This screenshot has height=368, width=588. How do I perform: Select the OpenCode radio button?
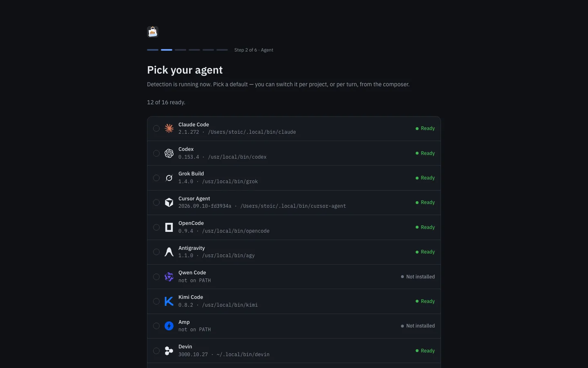pyautogui.click(x=156, y=227)
